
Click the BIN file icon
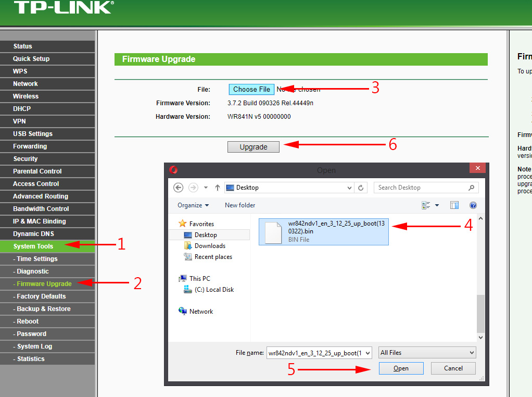click(273, 233)
